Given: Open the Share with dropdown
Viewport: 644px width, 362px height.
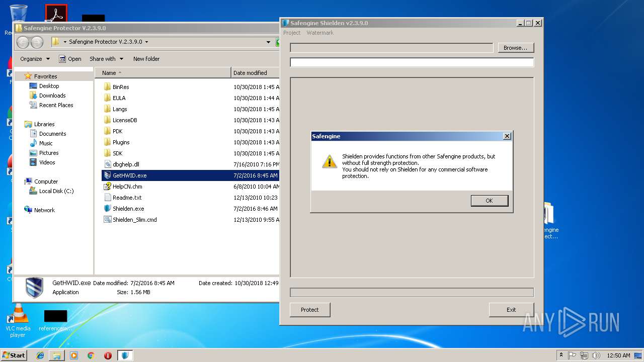Looking at the screenshot, I should [x=107, y=59].
